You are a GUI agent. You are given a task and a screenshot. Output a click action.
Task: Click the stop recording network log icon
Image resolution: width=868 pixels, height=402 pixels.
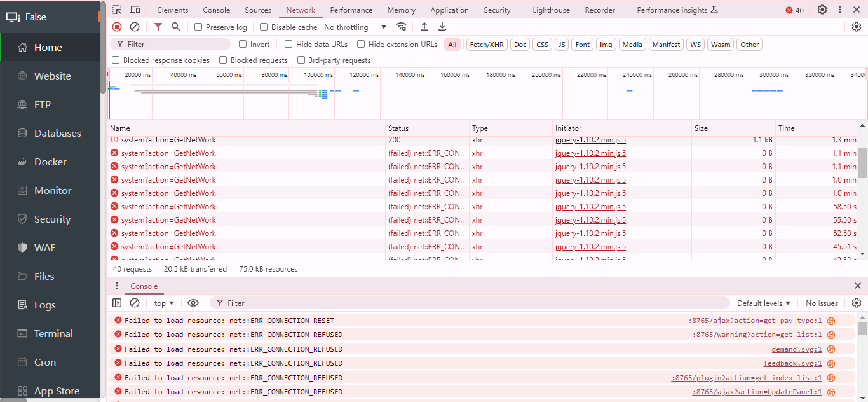click(117, 27)
